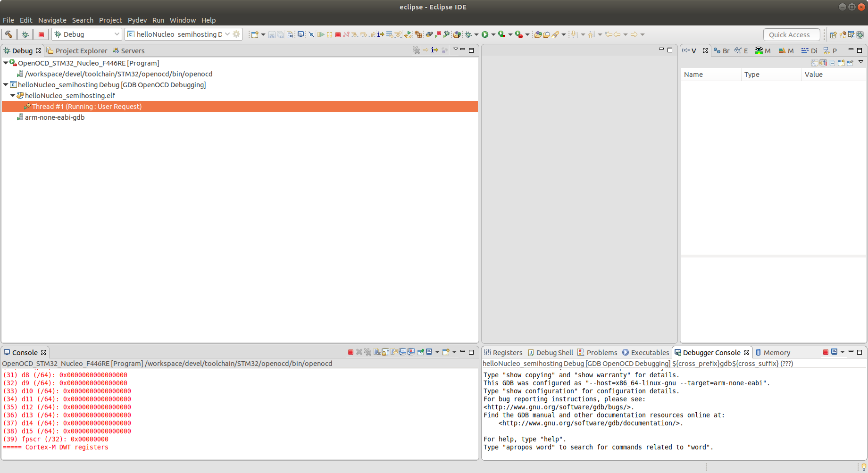
Task: Collapse the OpenOCD_STM32_Nucleo_F446RE [Program] tree node
Action: [x=6, y=63]
